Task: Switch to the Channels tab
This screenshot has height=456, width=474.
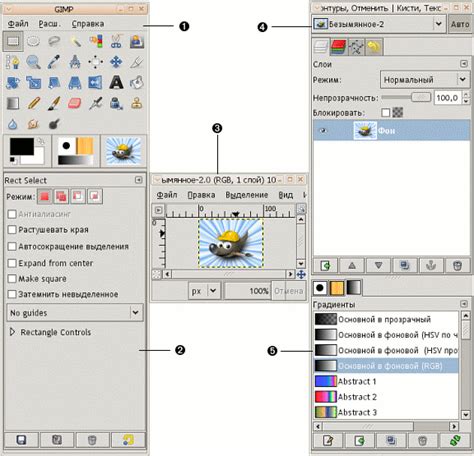Action: (338, 47)
